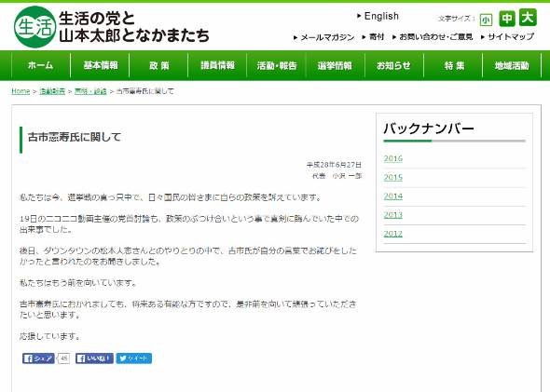Open 基本情報 navigation item
The image size is (550, 392).
pos(101,65)
